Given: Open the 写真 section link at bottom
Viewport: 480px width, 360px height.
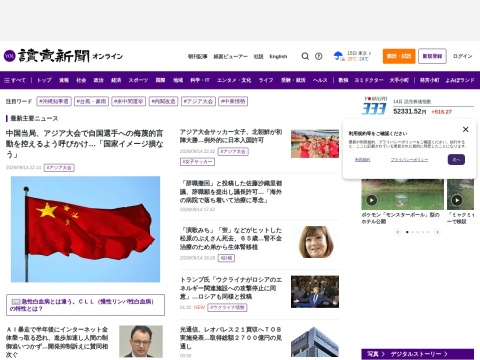Looking at the screenshot, I should coord(376,354).
